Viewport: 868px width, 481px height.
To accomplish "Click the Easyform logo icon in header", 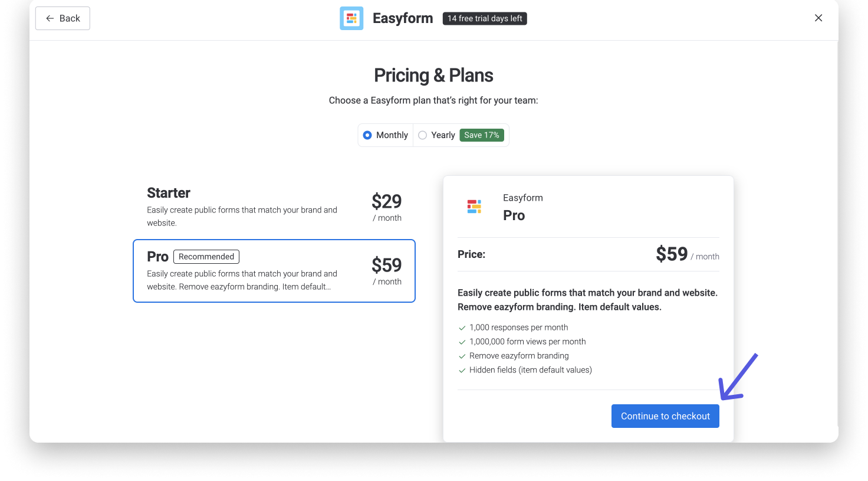I will (351, 18).
